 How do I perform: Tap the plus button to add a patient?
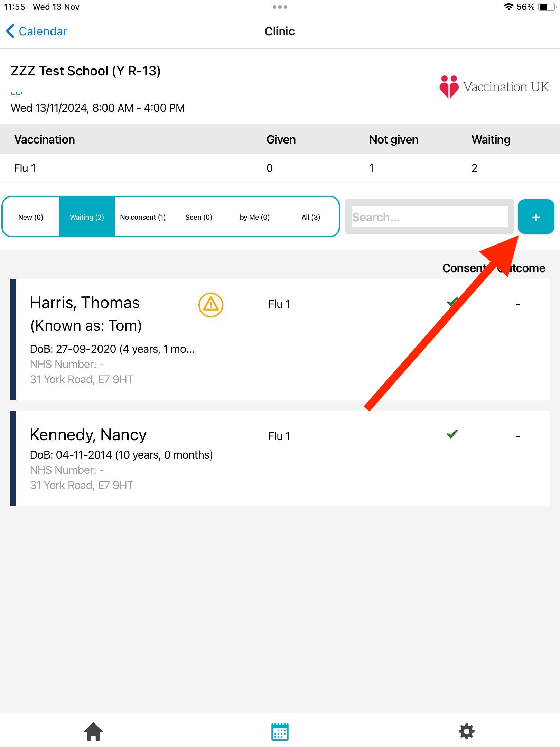(535, 217)
